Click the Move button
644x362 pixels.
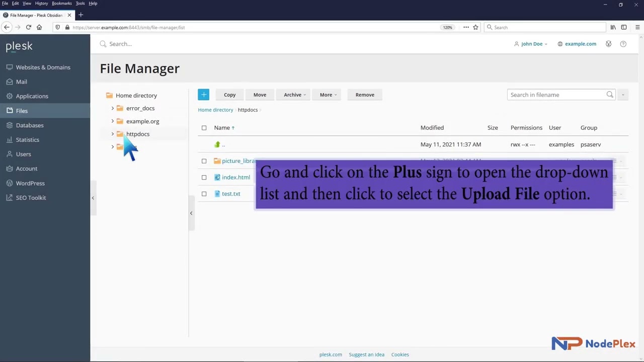[260, 95]
